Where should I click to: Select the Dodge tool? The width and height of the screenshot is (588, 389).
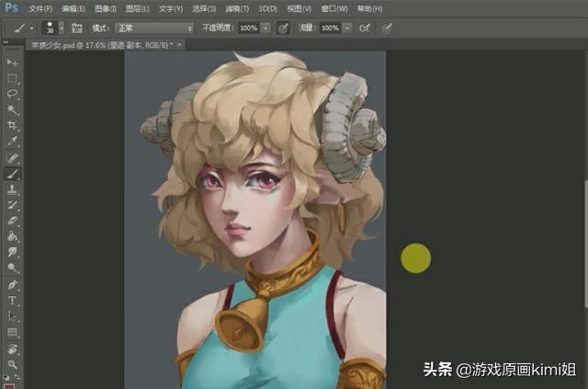12,268
